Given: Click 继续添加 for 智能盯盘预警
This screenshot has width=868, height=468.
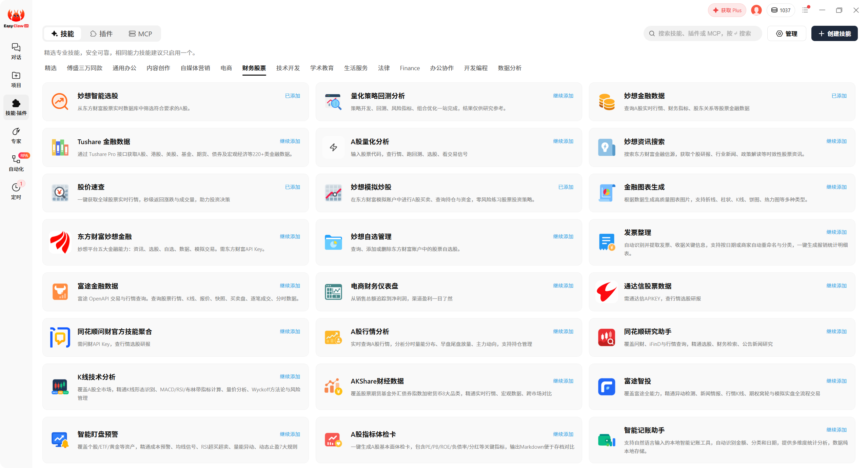Looking at the screenshot, I should [x=290, y=434].
